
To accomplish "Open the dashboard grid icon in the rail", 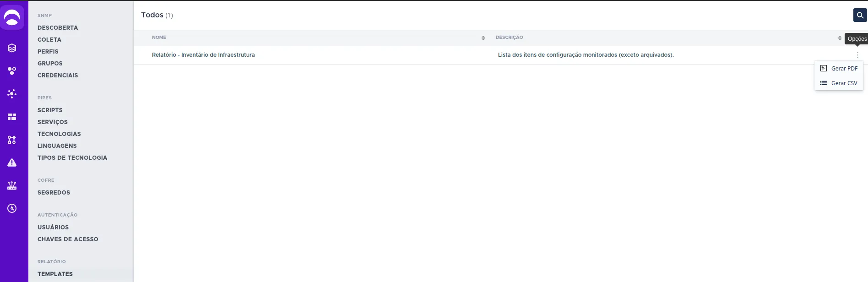I will [12, 117].
